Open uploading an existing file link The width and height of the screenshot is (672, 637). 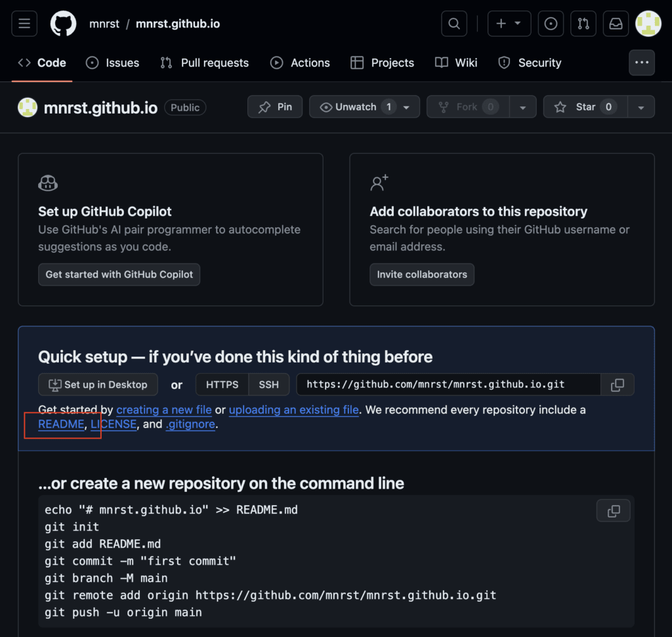tap(294, 410)
